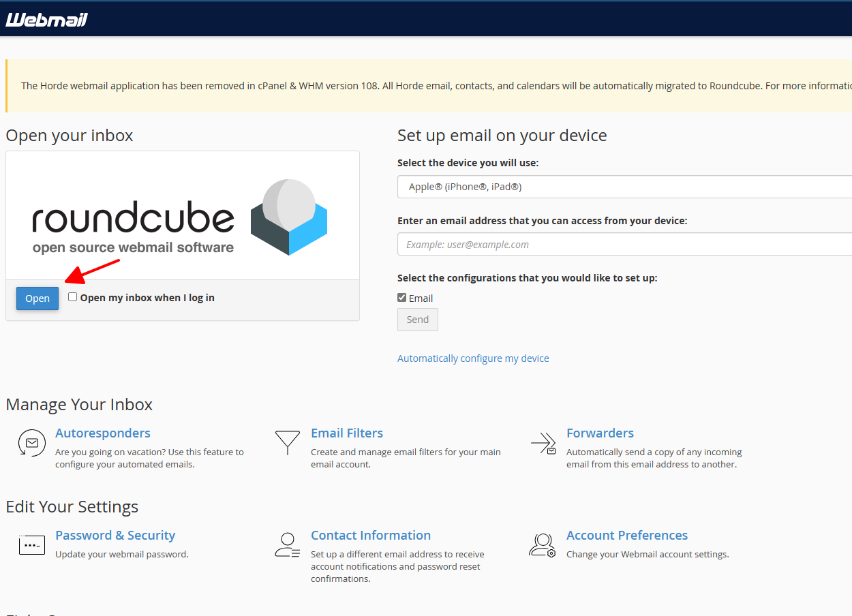Click 'Create and manage email filters' description

[406, 459]
